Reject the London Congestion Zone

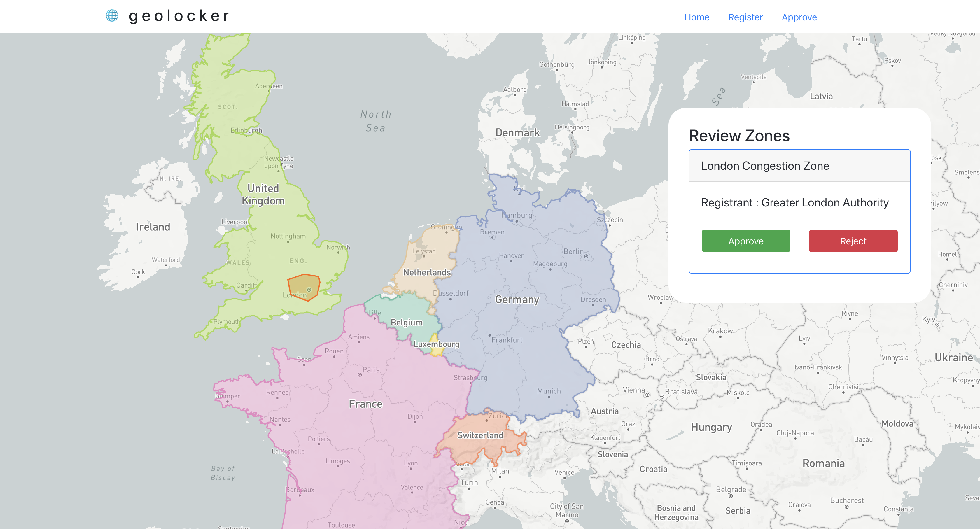pyautogui.click(x=853, y=241)
